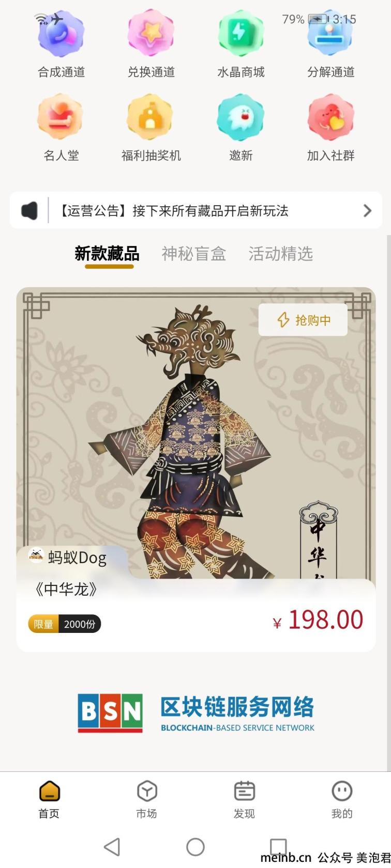Select the 新款藏品 tab

click(x=107, y=254)
